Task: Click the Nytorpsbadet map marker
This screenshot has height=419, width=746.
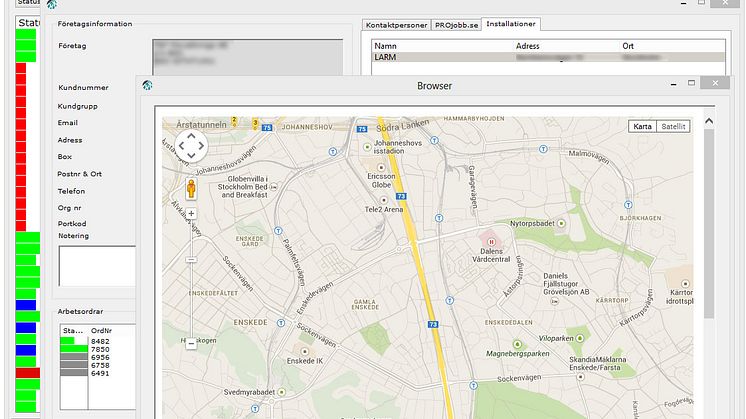Action: [561, 223]
